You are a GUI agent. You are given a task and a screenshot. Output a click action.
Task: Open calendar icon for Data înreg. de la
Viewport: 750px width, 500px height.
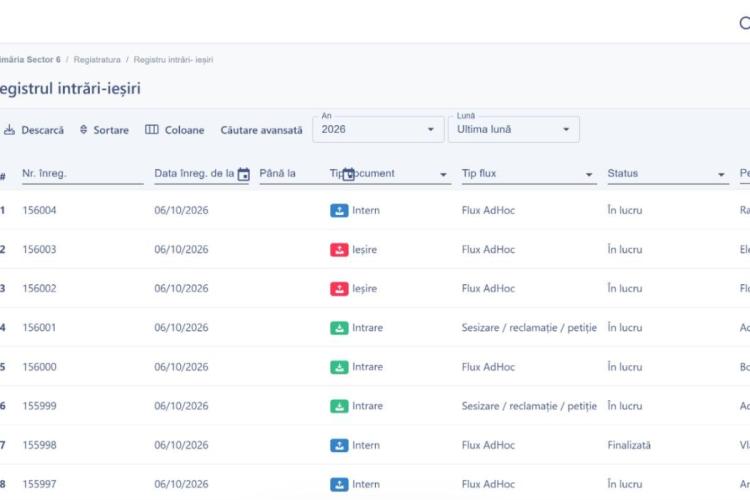tap(243, 175)
